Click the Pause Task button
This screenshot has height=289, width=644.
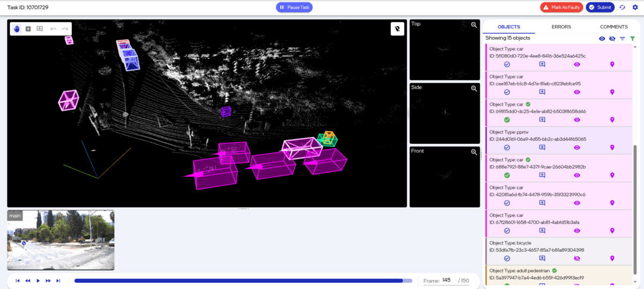click(x=294, y=8)
